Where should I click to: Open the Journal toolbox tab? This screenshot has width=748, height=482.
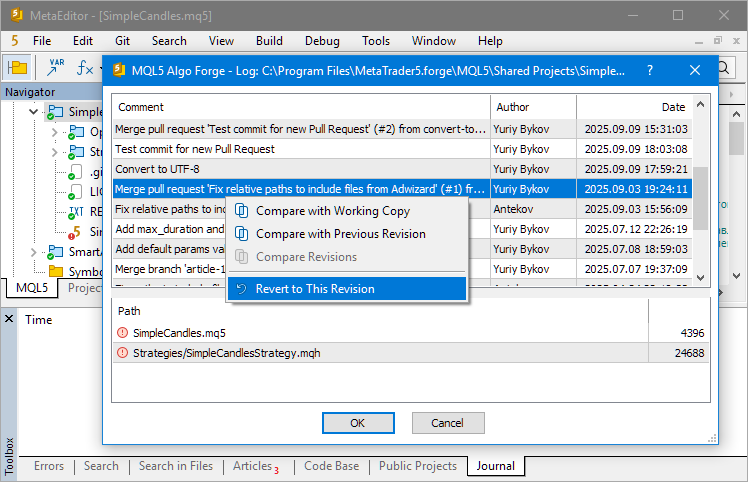[496, 466]
